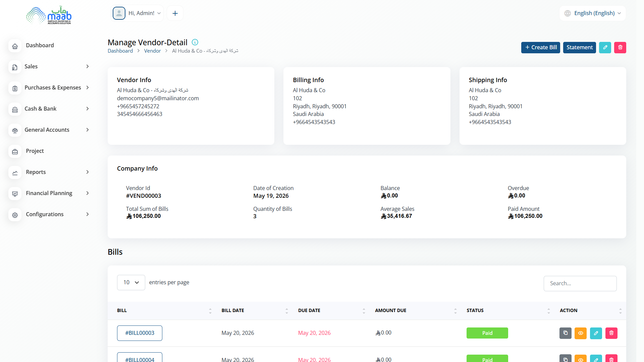Viewport: 644px width, 362px height.
Task: Click the info icon beside Manage Vendor-Detail
Action: pyautogui.click(x=195, y=42)
